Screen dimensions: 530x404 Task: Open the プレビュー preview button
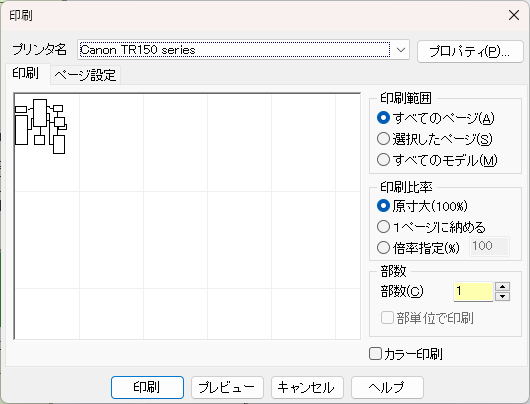(227, 387)
